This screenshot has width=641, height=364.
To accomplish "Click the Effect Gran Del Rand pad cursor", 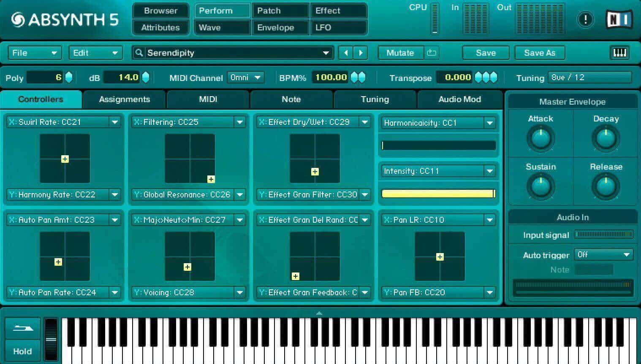I will 296,276.
